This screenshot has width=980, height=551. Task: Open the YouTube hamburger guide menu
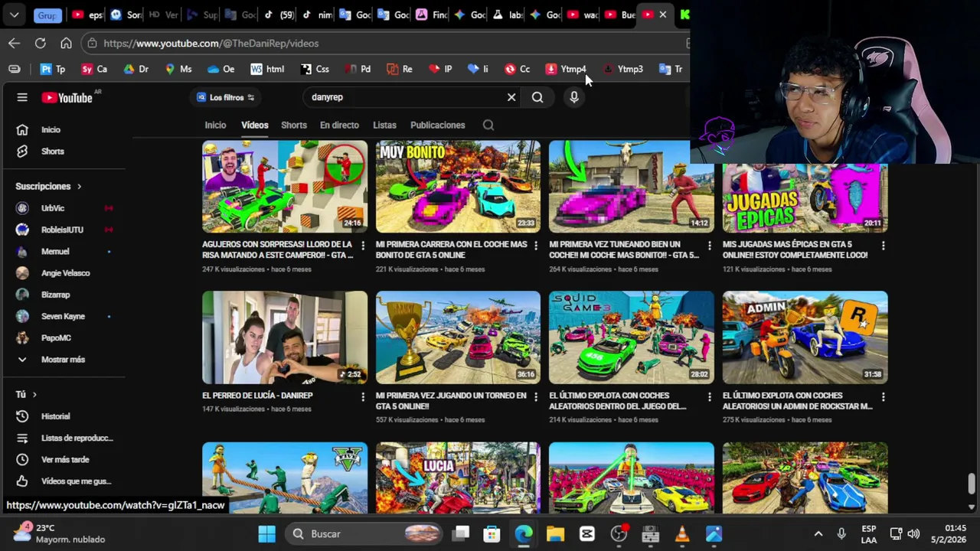[x=22, y=97]
